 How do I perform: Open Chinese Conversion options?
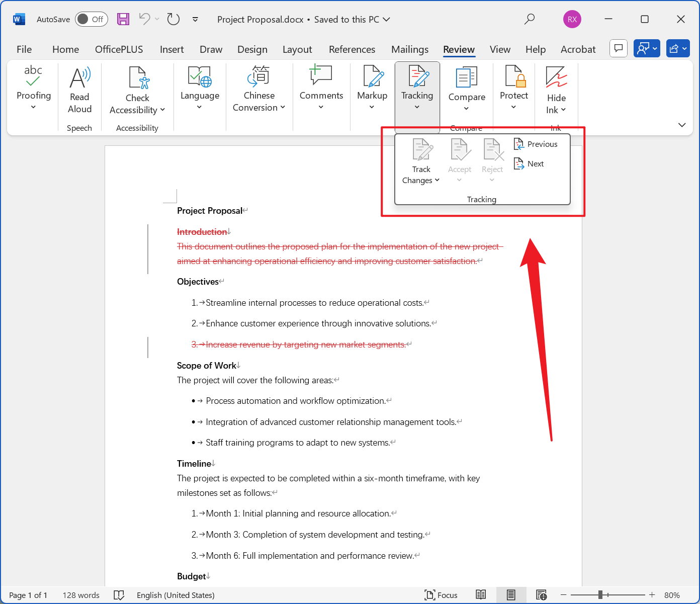[x=259, y=91]
